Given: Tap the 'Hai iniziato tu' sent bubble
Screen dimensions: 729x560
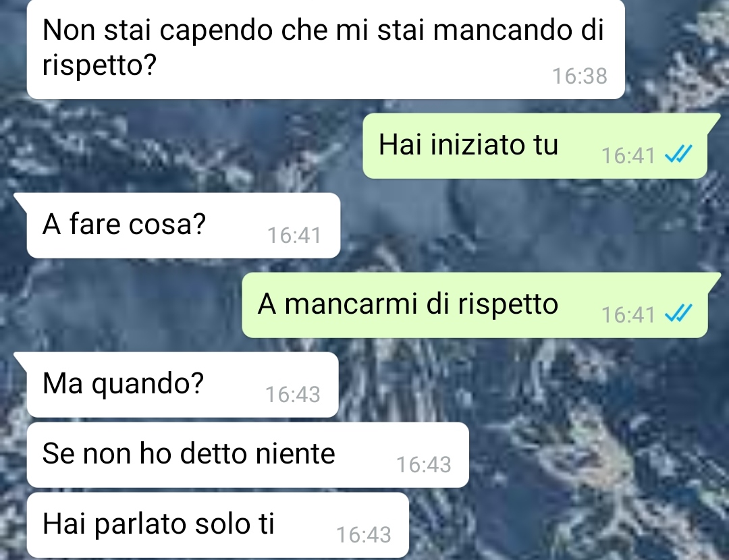Looking at the screenshot, I should [x=535, y=146].
